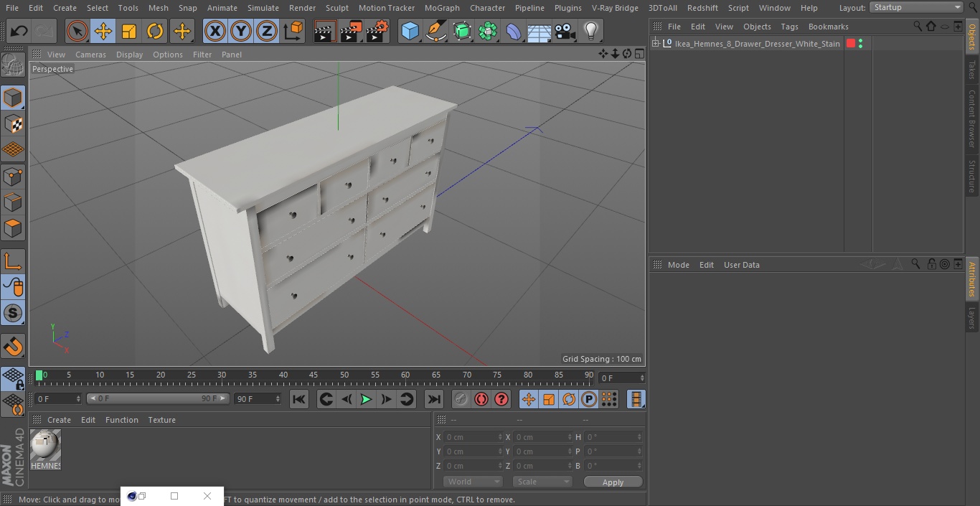Open the viewport Cameras menu
The width and height of the screenshot is (980, 506).
(x=90, y=55)
